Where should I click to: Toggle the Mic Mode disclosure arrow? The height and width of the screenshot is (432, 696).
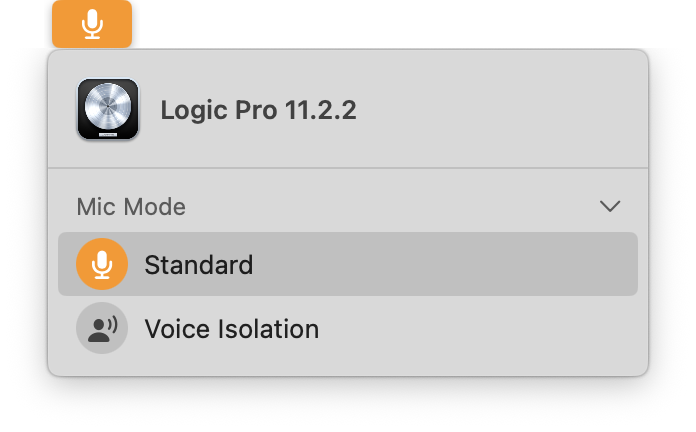610,206
